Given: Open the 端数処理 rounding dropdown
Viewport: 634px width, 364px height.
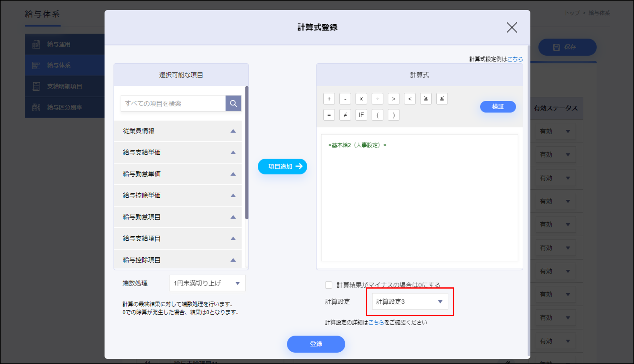Looking at the screenshot, I should pos(207,283).
